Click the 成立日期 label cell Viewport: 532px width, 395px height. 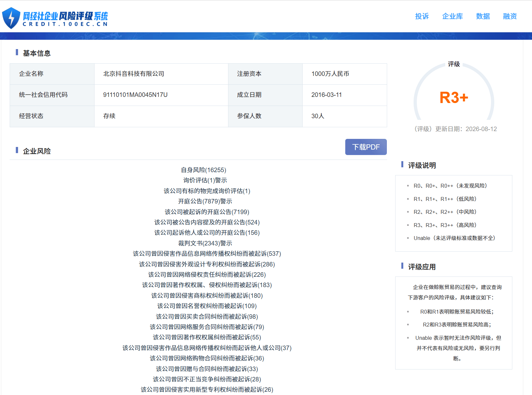click(265, 95)
